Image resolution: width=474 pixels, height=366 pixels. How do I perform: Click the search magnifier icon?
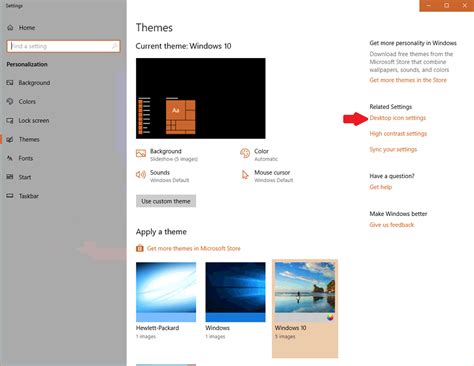pos(115,46)
